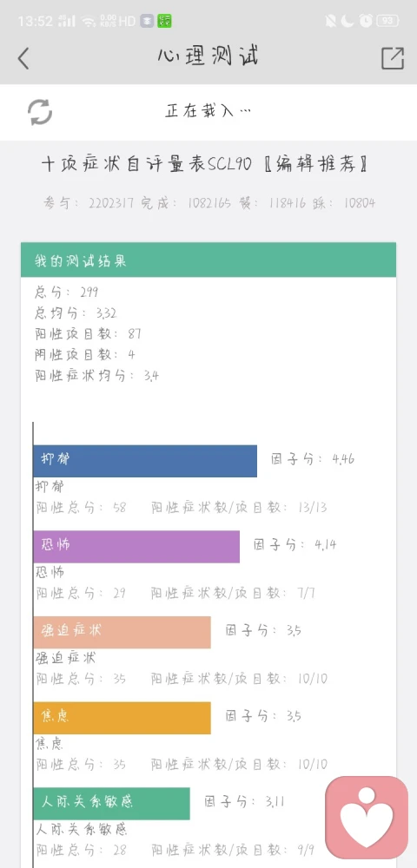Tap the 心理测试 page title
417x868 pixels.
208,56
